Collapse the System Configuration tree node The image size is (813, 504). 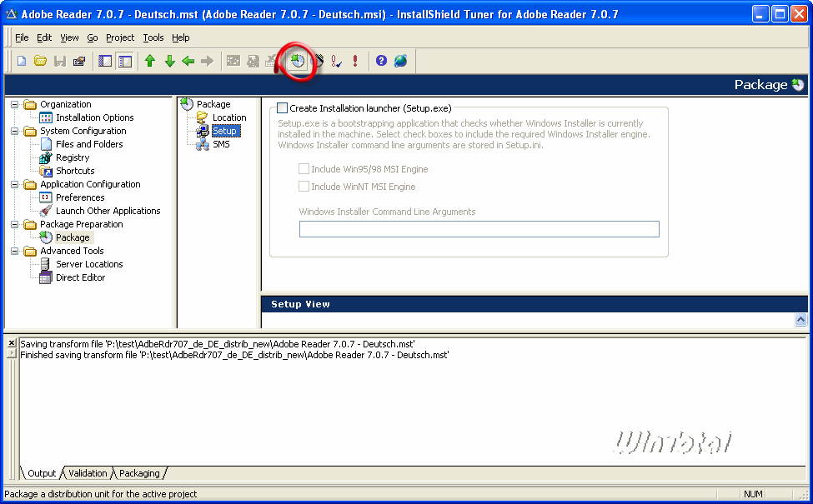(x=14, y=131)
